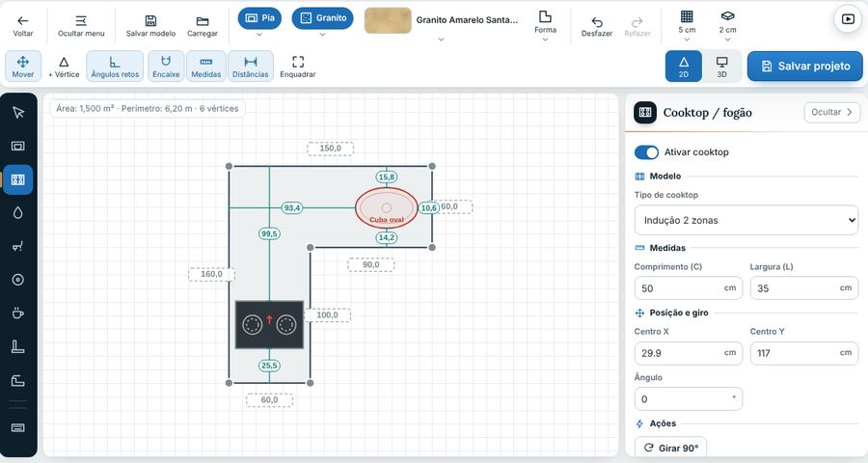The image size is (868, 463).
Task: Open Carregar to load a model
Action: point(203,26)
